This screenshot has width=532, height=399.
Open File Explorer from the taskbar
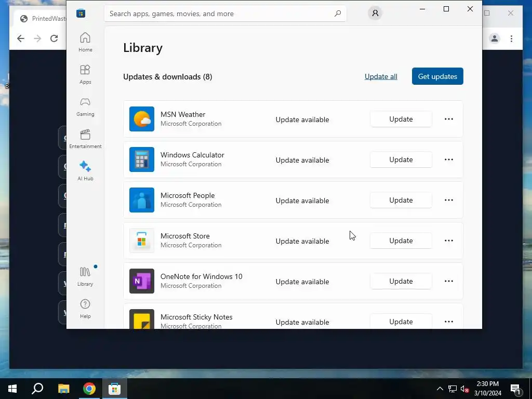click(63, 389)
